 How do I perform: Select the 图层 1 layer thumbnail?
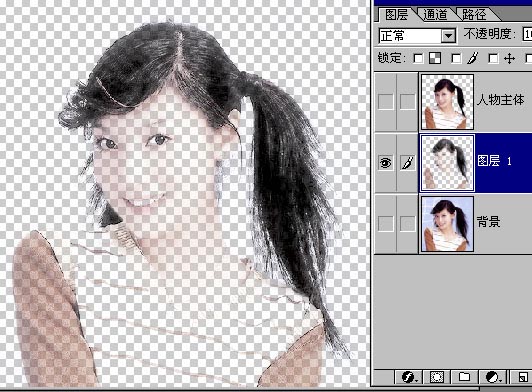[x=447, y=163]
